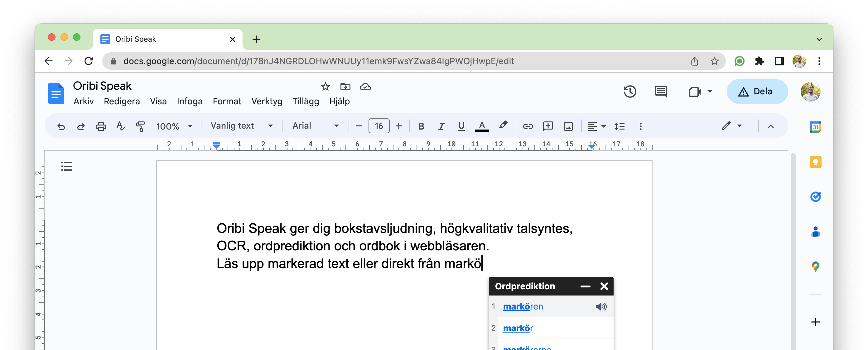Open the More toolbar options menu
This screenshot has height=350, width=868.
[x=640, y=126]
